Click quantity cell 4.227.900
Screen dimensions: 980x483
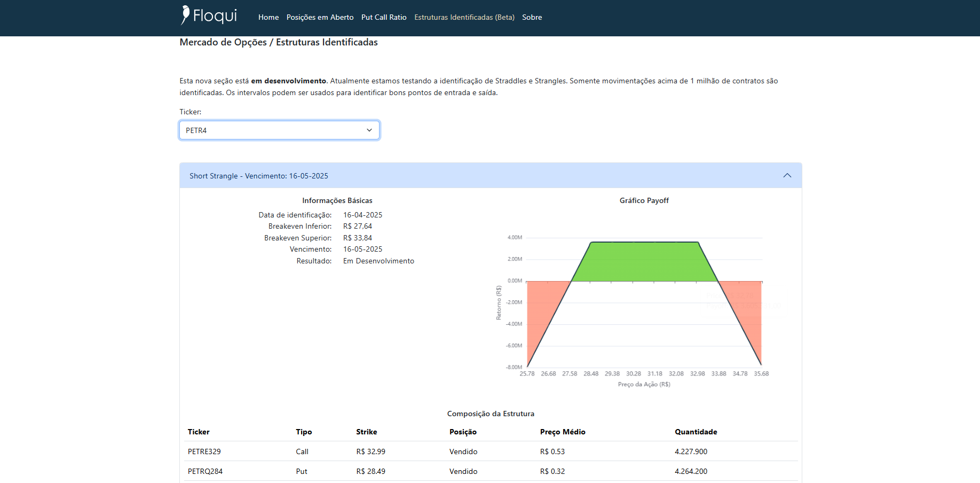click(691, 451)
